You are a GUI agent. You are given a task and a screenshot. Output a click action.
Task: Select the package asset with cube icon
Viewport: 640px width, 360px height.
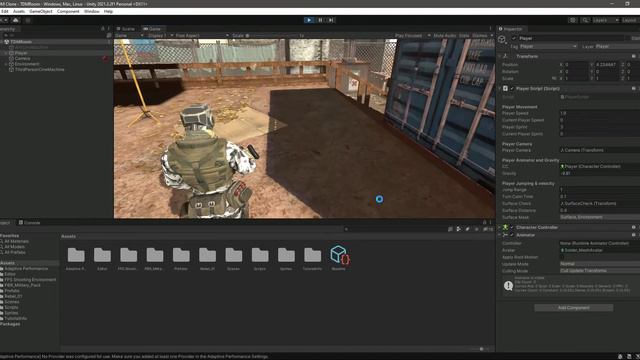[339, 255]
